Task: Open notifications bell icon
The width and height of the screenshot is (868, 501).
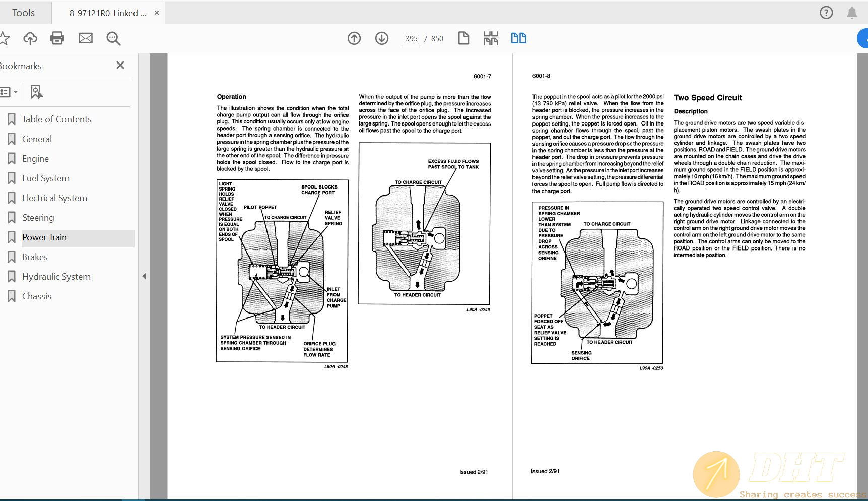Action: point(852,13)
